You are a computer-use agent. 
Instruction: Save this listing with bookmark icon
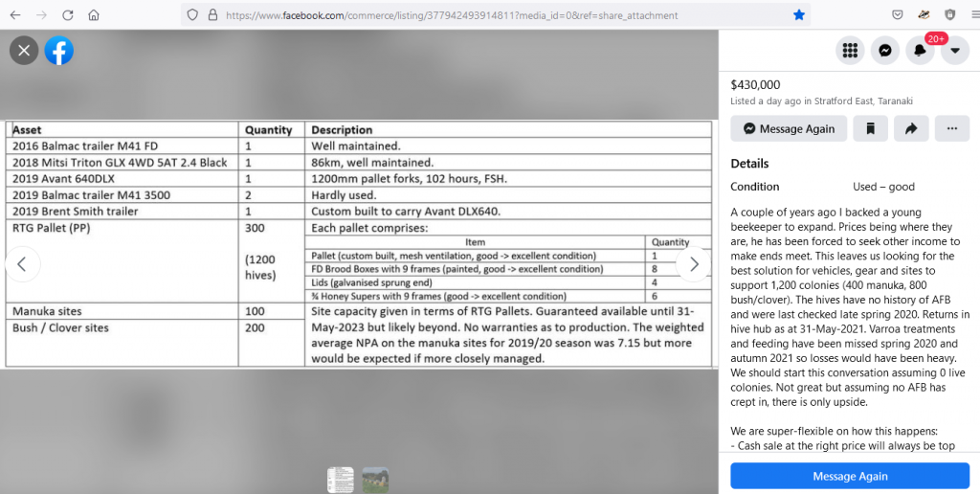870,128
